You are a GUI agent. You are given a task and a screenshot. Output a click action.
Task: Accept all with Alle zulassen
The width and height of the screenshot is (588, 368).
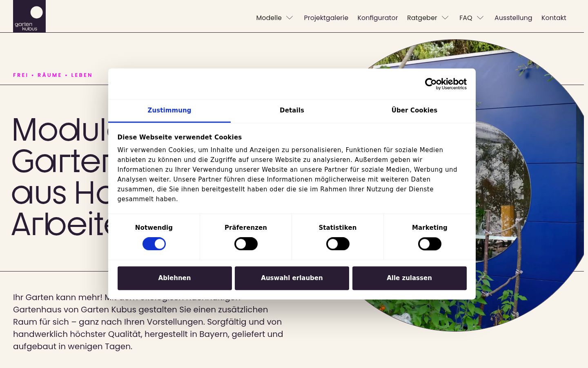[x=409, y=278]
